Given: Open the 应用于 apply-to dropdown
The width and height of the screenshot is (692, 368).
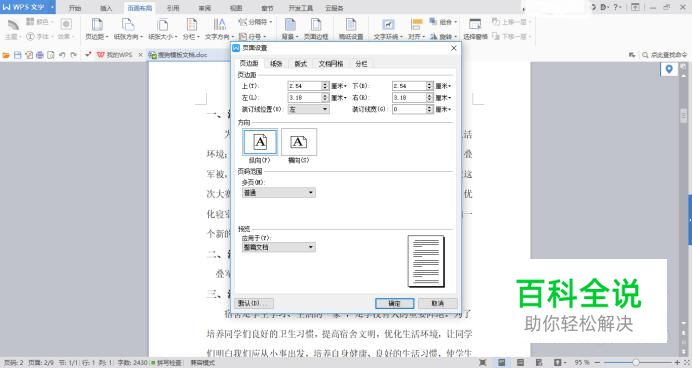Looking at the screenshot, I should coord(278,247).
